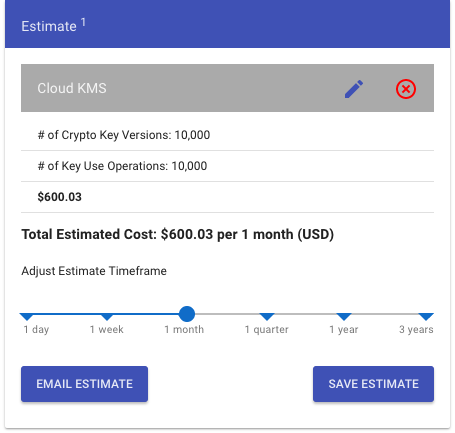Screen dimensions: 455x433
Task: Click the 1 week label text
Action: (x=107, y=329)
